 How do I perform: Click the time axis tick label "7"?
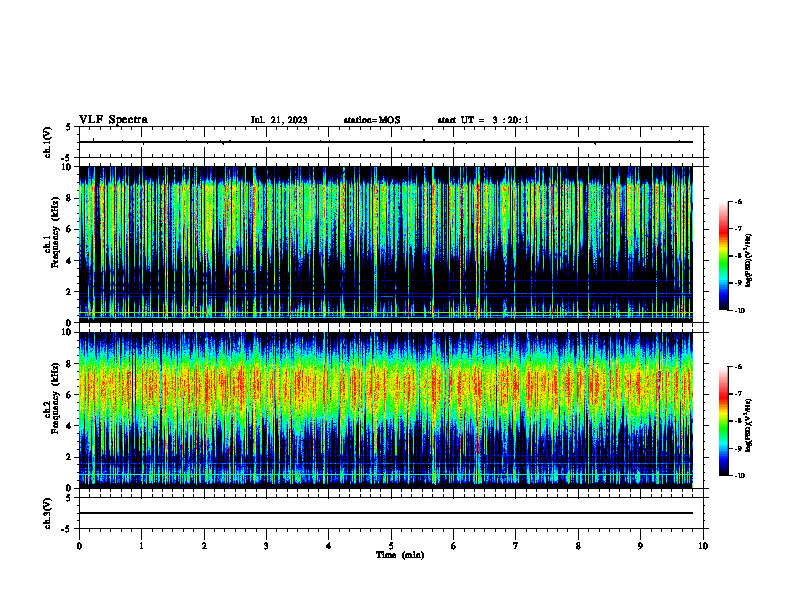coord(516,546)
